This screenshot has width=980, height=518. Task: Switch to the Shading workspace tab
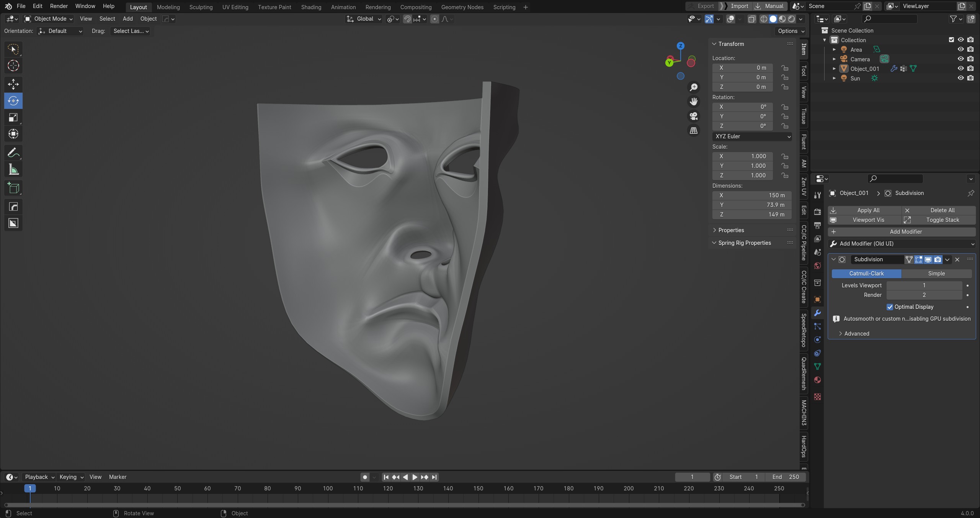point(311,7)
